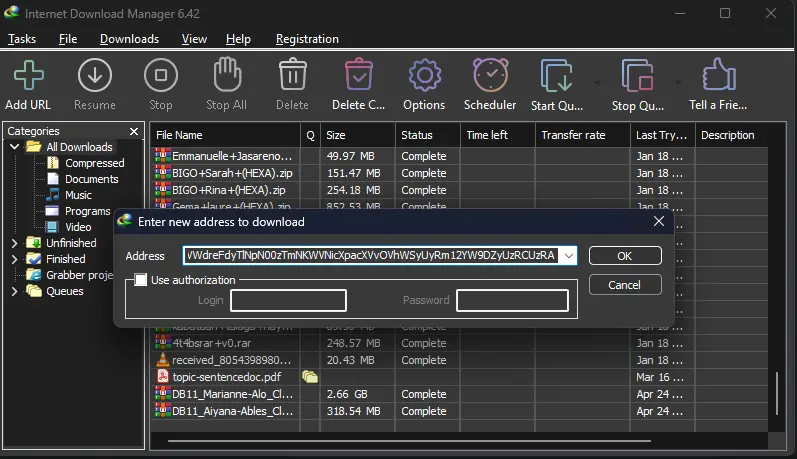The height and width of the screenshot is (459, 797).
Task: Sort by the Transfer rate column header
Action: 583,135
